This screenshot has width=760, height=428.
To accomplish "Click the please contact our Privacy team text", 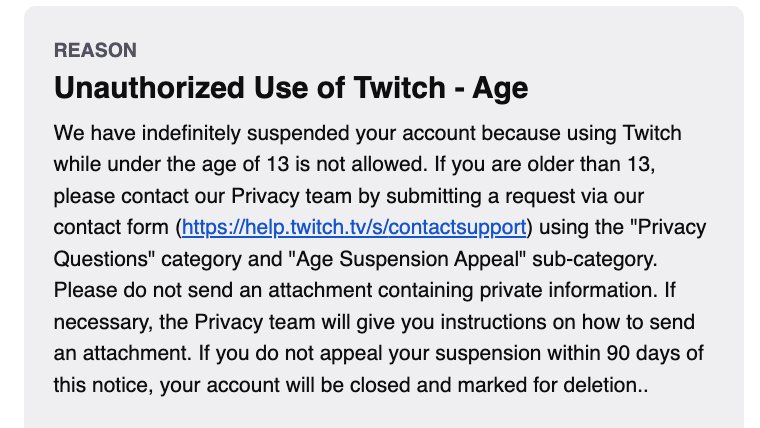I will (203, 196).
